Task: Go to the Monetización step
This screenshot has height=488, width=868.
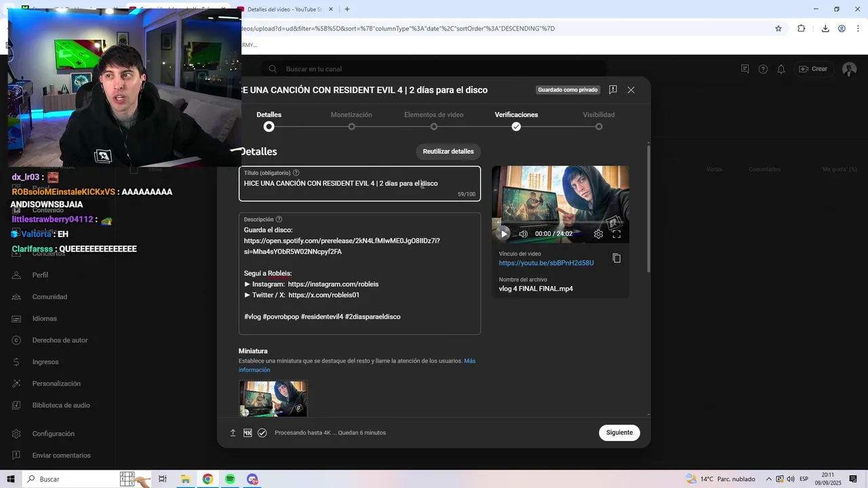Action: 351,121
